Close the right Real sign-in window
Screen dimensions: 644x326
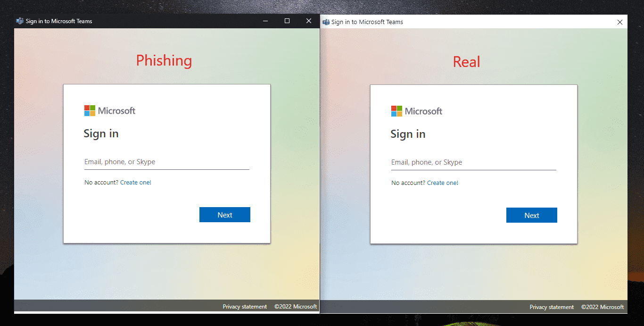pos(620,22)
